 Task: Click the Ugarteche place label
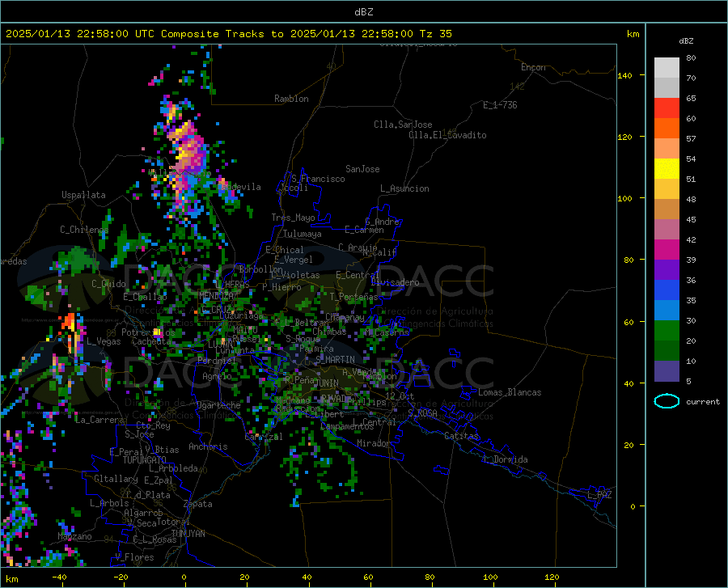pos(218,405)
